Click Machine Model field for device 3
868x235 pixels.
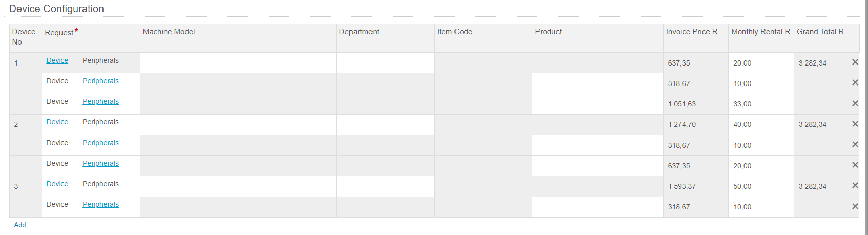click(238, 186)
